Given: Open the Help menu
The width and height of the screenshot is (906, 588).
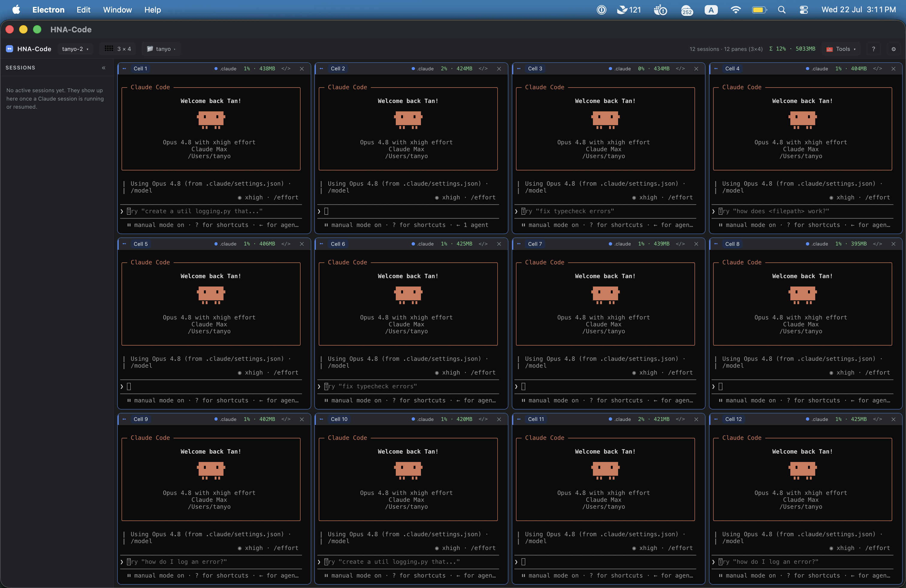Looking at the screenshot, I should click(x=152, y=10).
